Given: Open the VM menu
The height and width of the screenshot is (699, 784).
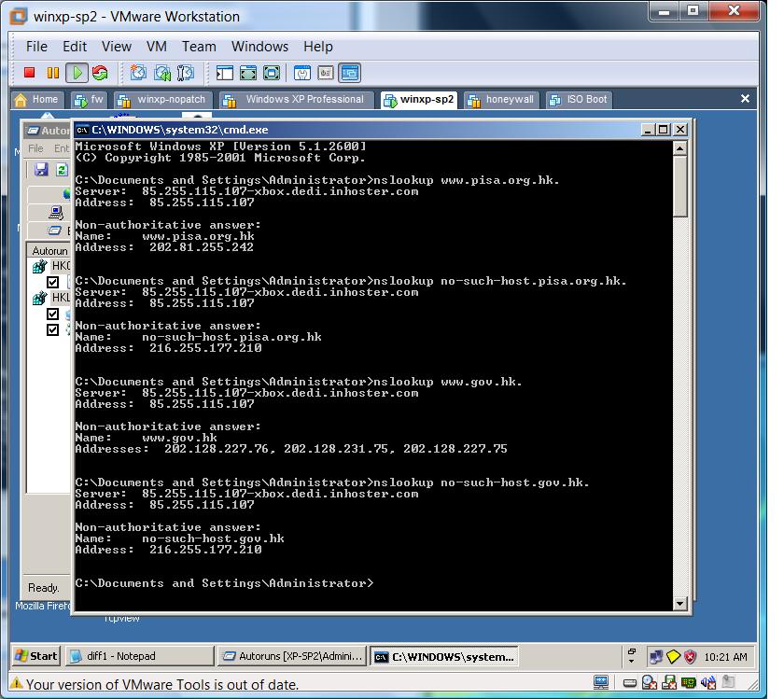Looking at the screenshot, I should point(157,47).
